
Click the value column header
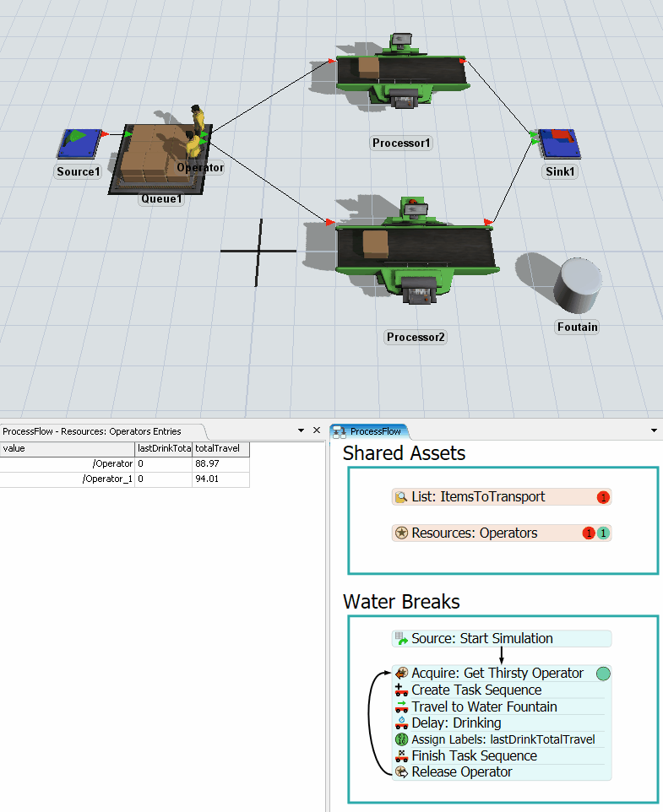coord(68,449)
